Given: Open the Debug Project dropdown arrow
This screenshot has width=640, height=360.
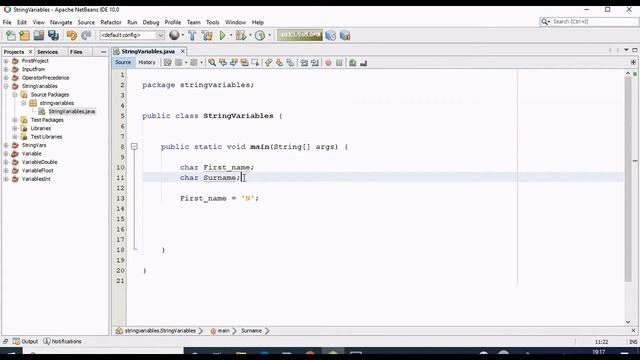Looking at the screenshot, I should pos(250,36).
